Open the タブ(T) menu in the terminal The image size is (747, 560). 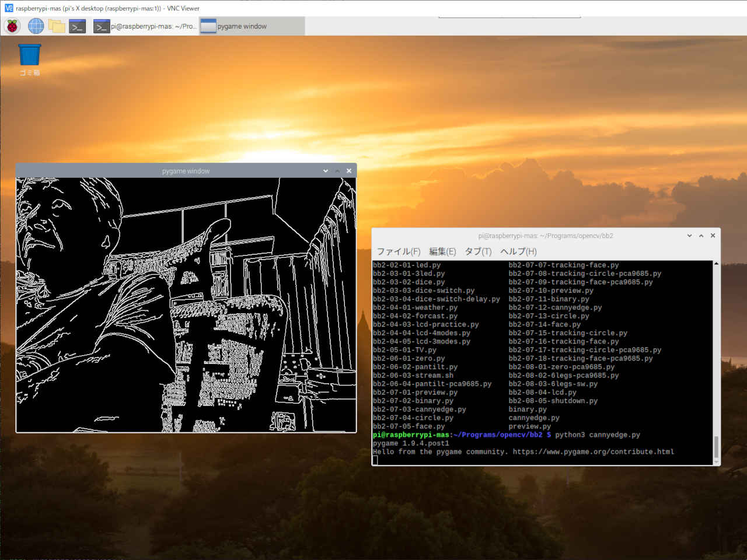478,251
